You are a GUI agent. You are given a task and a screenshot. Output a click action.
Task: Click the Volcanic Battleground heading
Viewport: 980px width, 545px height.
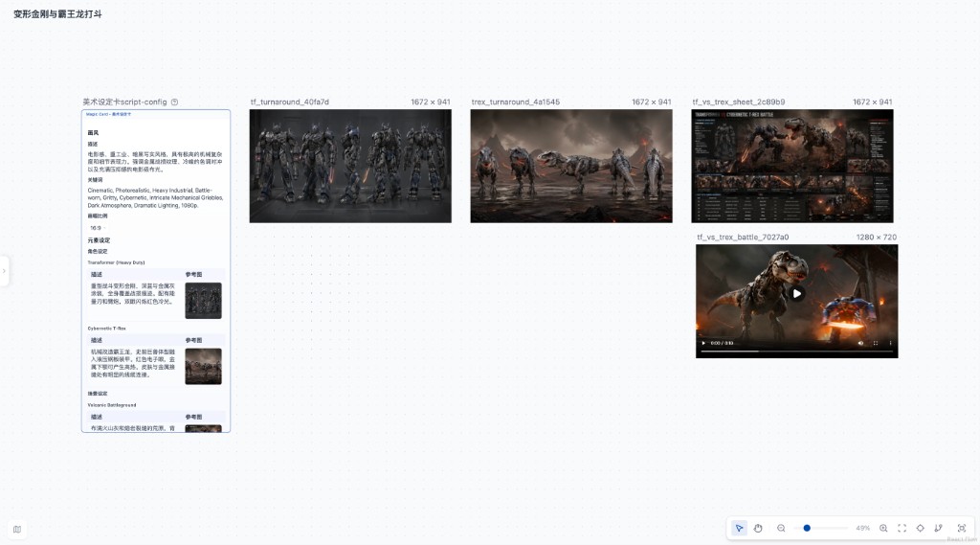click(111, 405)
